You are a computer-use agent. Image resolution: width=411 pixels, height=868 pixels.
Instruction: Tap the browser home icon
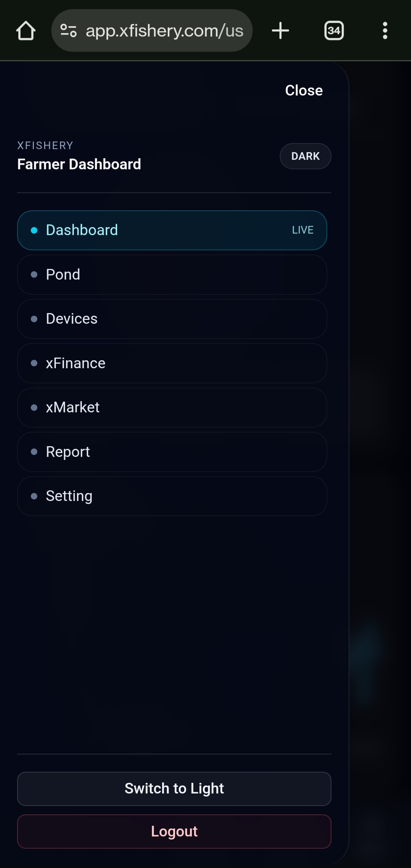[x=25, y=31]
